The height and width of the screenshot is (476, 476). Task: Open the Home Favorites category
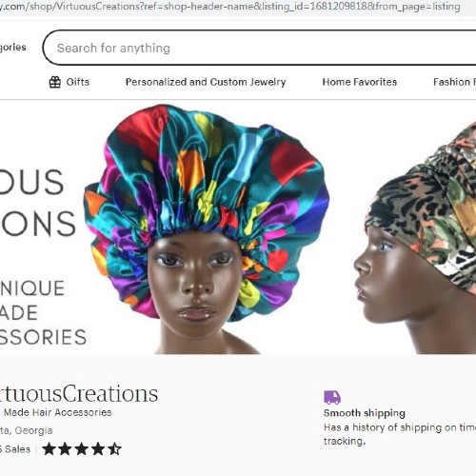click(x=360, y=82)
